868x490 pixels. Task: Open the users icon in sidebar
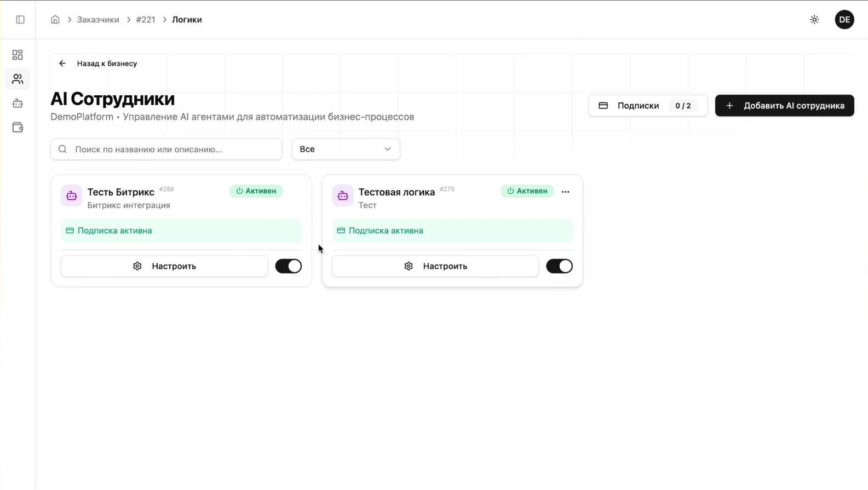[x=18, y=79]
